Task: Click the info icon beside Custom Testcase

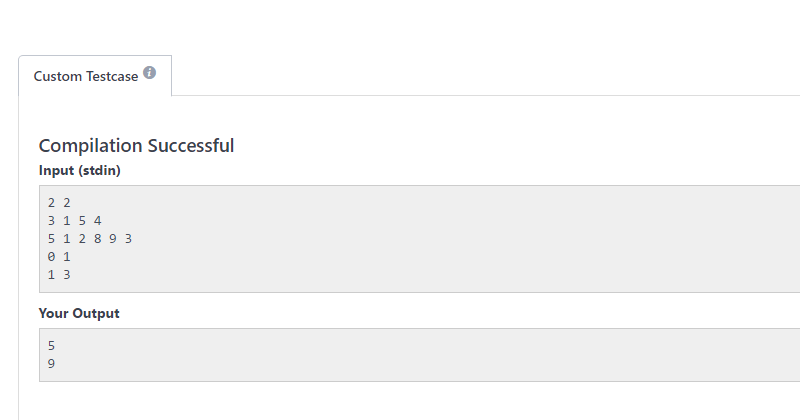Action: click(149, 72)
